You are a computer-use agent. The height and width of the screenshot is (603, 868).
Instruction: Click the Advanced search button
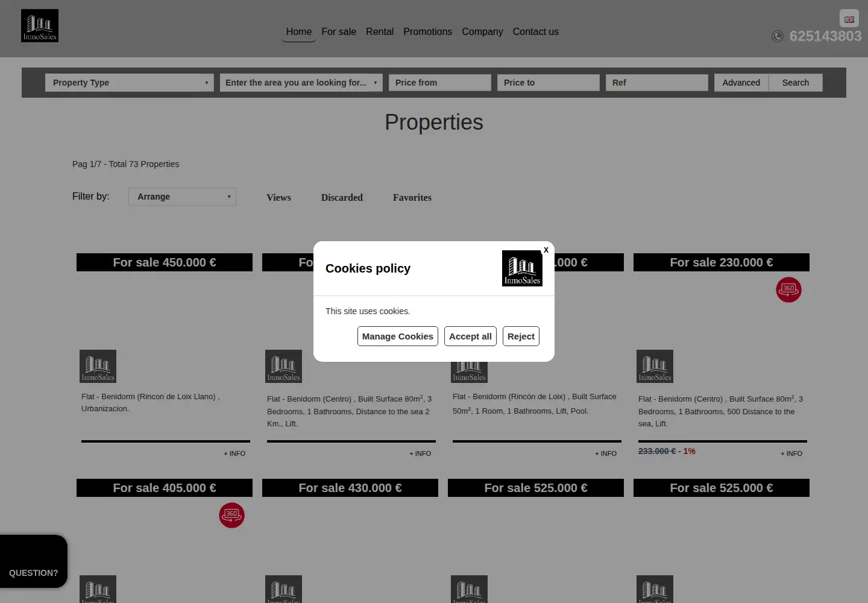[741, 83]
